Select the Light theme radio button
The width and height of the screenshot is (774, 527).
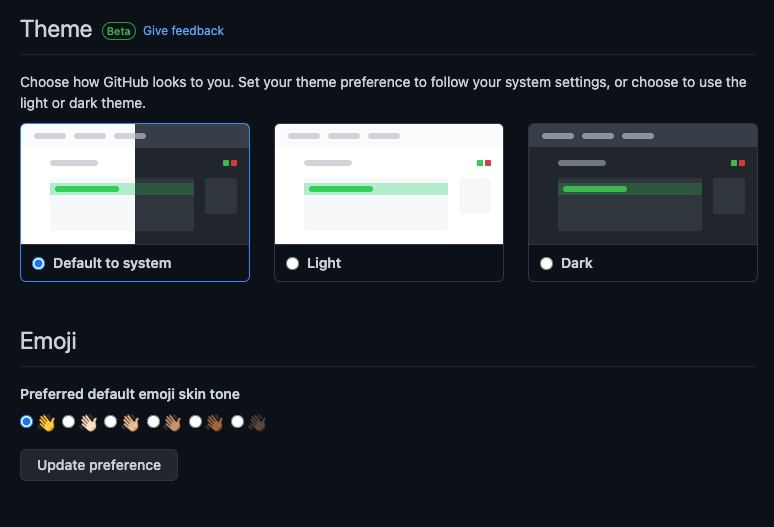(x=292, y=264)
